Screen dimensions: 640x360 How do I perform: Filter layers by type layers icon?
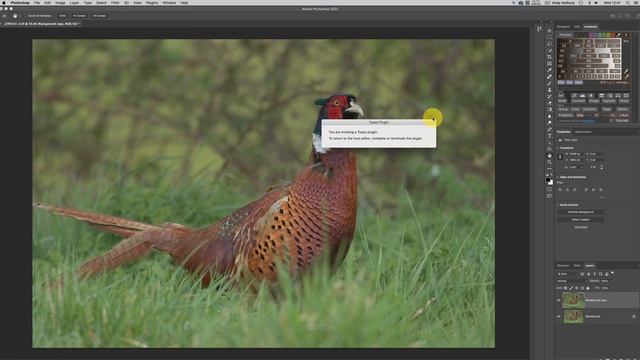[x=594, y=274]
